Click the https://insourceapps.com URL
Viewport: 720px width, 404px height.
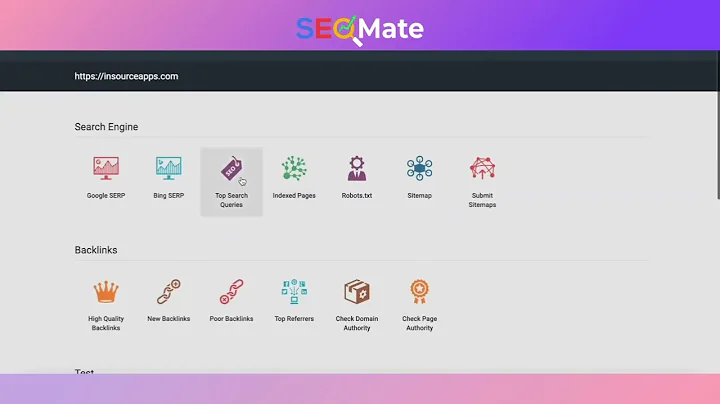coord(126,76)
